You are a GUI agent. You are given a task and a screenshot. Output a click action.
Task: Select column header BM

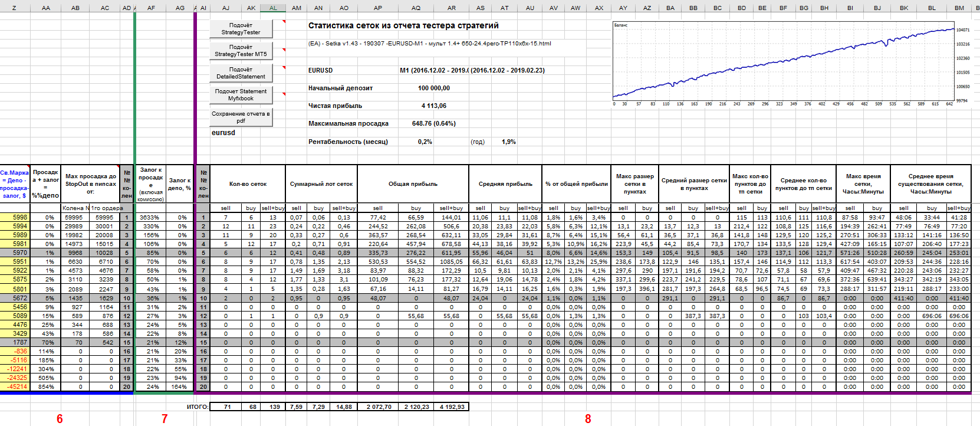point(959,8)
